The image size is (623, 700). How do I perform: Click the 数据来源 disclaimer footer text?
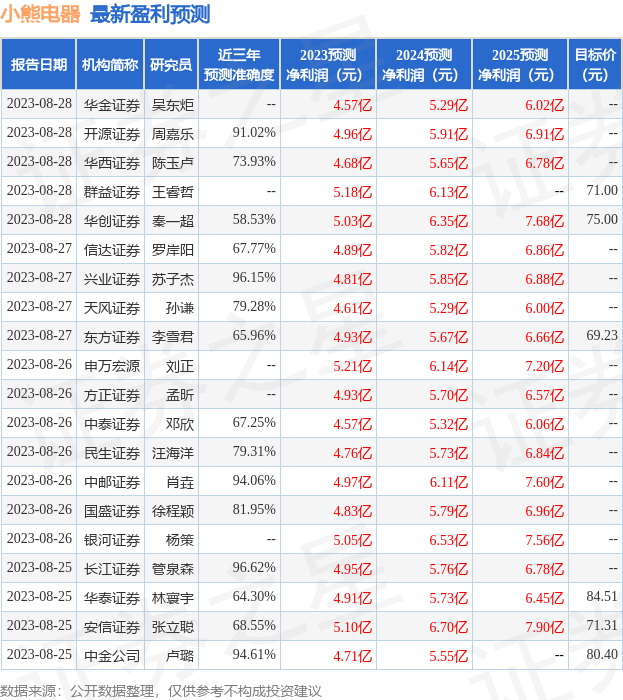(161, 690)
